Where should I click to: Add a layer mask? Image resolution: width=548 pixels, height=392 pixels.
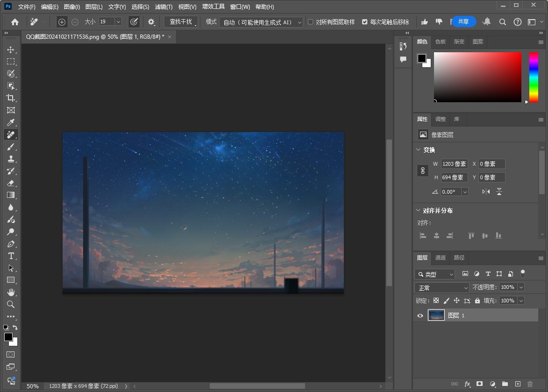479,384
